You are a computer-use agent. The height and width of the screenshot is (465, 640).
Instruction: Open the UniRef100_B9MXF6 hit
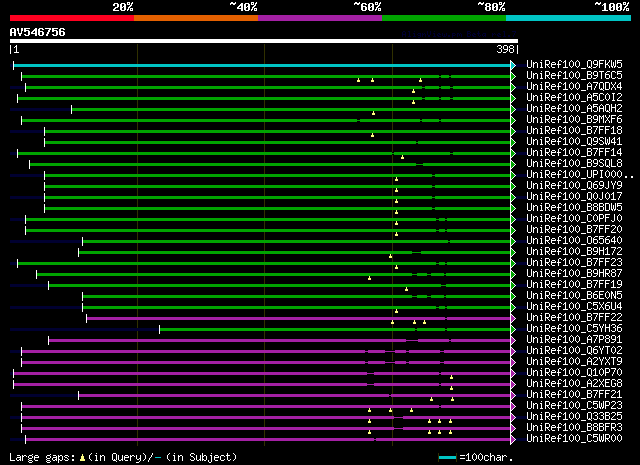click(x=574, y=119)
